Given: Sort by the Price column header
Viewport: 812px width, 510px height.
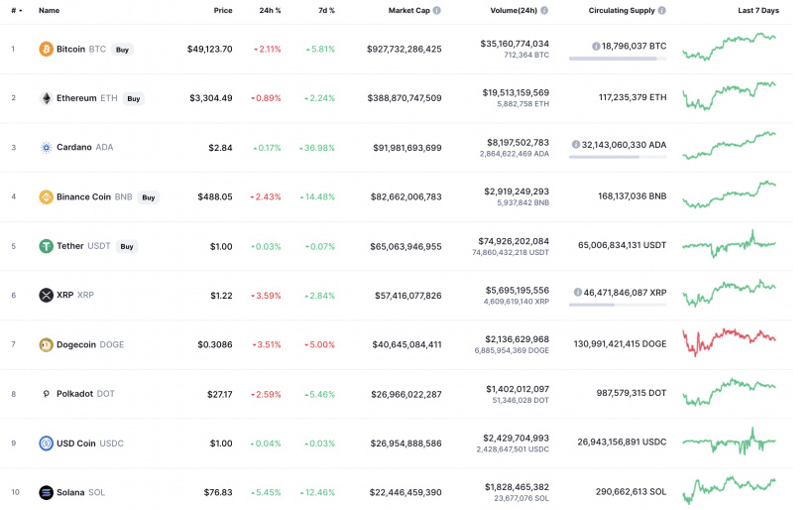Looking at the screenshot, I should pos(222,10).
